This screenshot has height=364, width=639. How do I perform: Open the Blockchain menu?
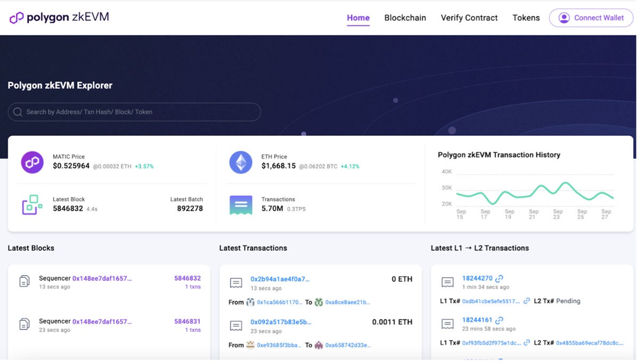point(405,18)
